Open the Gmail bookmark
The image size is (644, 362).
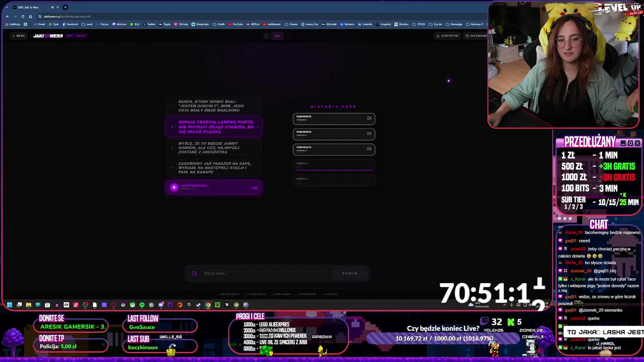click(x=39, y=24)
